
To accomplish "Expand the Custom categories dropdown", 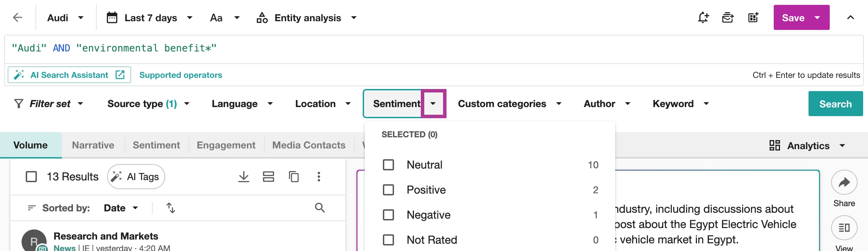I will point(509,104).
